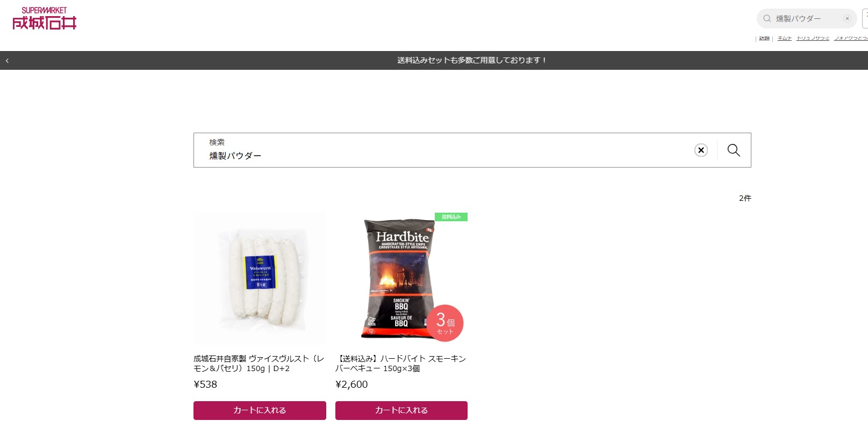Click the ¥2,600 price of Hardbite
This screenshot has height=435, width=868.
pyautogui.click(x=351, y=385)
